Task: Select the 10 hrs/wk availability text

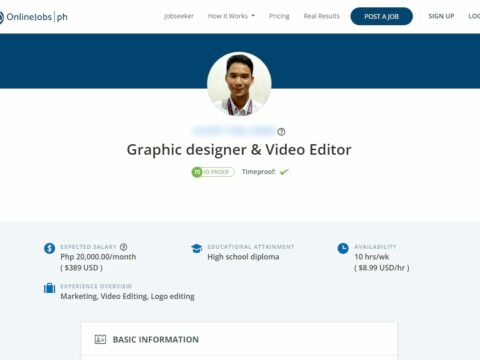Action: pyautogui.click(x=372, y=257)
